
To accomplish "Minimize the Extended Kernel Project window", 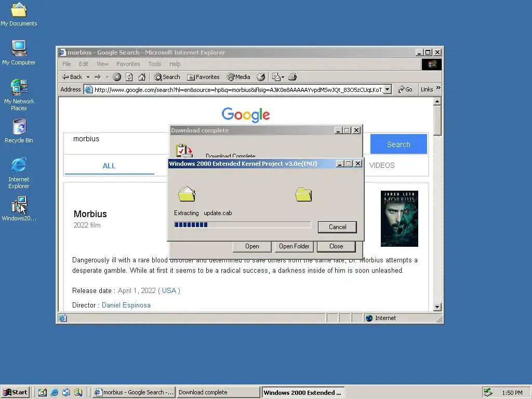I will 340,164.
